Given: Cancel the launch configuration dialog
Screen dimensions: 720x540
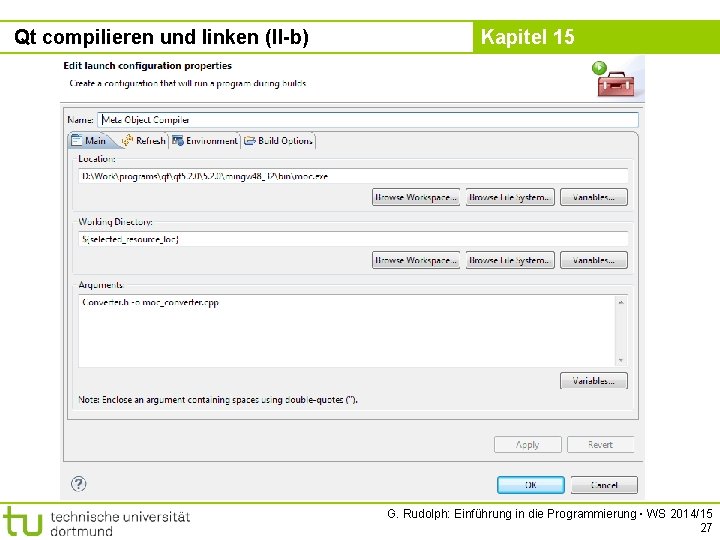Looking at the screenshot, I should [x=604, y=485].
